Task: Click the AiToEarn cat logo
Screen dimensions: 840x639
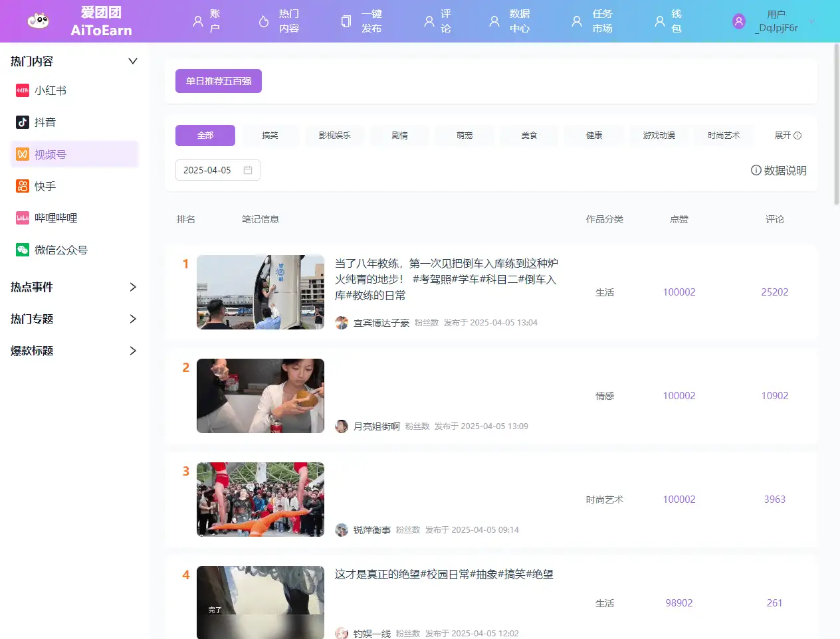Action: (x=39, y=21)
